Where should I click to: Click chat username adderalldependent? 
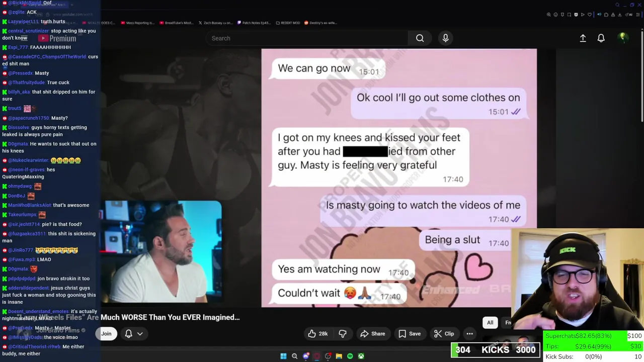point(28,288)
